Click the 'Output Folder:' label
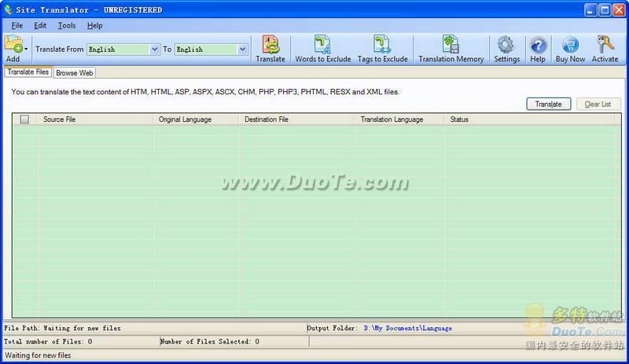The height and width of the screenshot is (364, 629). pyautogui.click(x=332, y=329)
